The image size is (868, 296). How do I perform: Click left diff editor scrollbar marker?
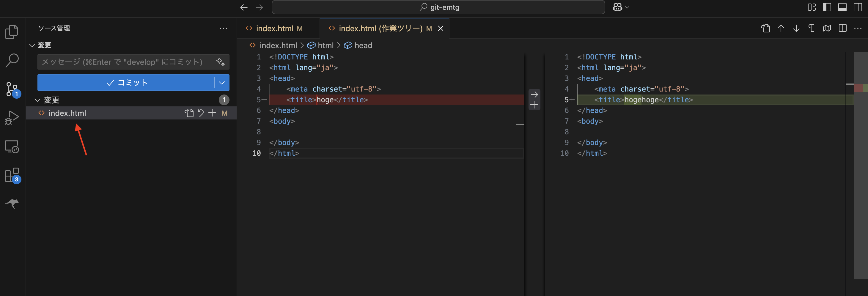click(520, 125)
